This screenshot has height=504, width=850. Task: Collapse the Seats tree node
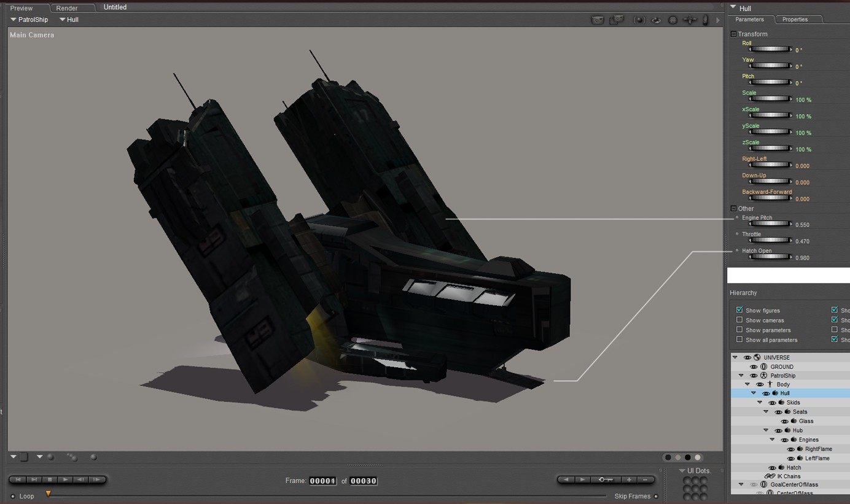click(x=766, y=412)
